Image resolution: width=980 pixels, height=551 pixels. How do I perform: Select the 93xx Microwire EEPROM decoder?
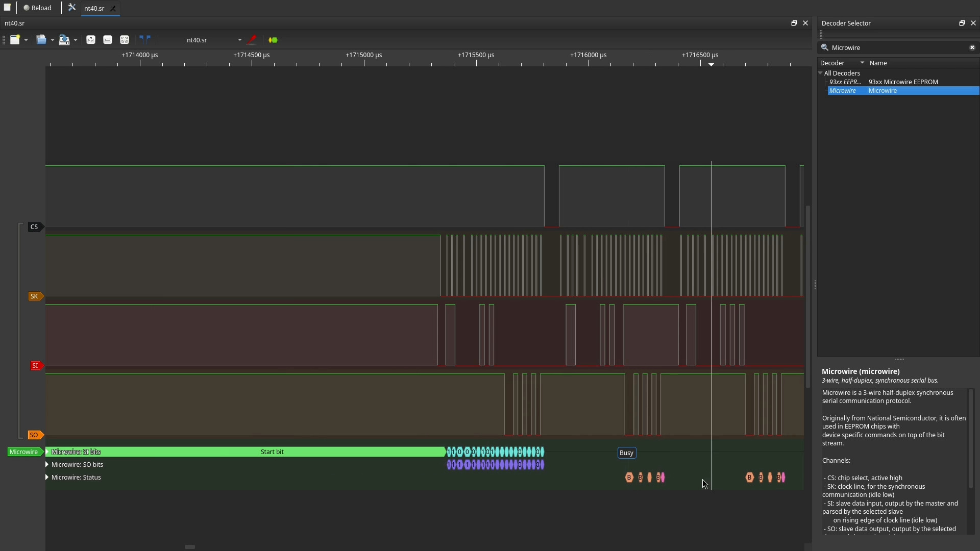pos(903,82)
